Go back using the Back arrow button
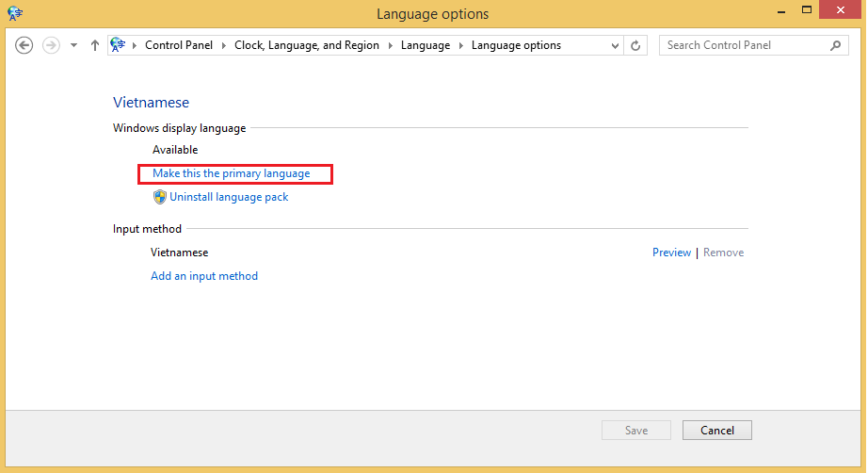Screen dimensions: 868x473 [x=24, y=45]
